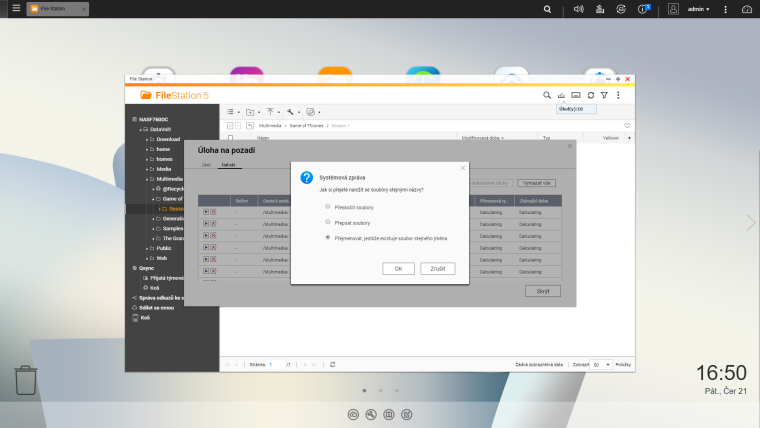
Task: Open the desktop search icon
Action: coord(547,9)
